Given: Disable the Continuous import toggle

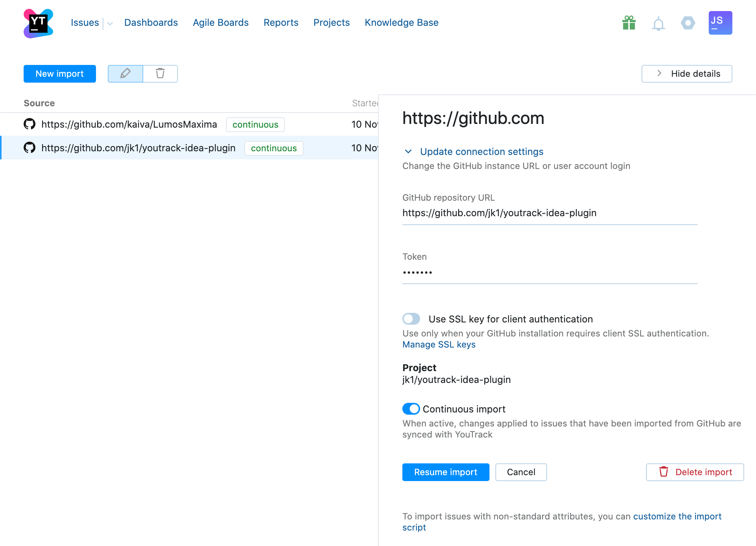Looking at the screenshot, I should click(411, 409).
